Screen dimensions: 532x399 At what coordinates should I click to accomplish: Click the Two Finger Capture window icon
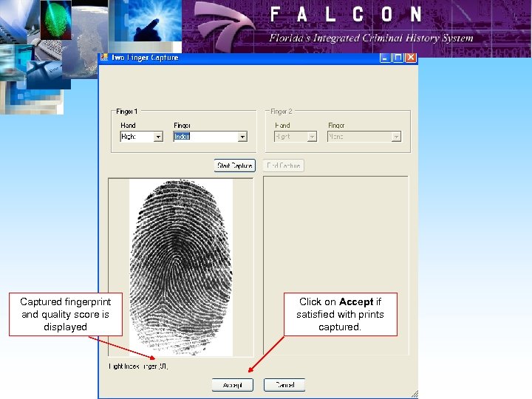pos(104,58)
